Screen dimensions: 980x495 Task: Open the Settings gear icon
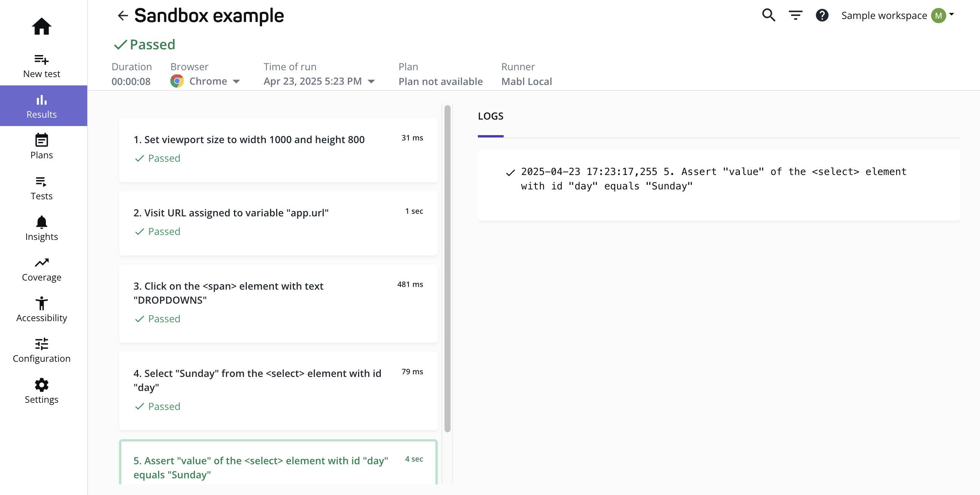click(41, 385)
